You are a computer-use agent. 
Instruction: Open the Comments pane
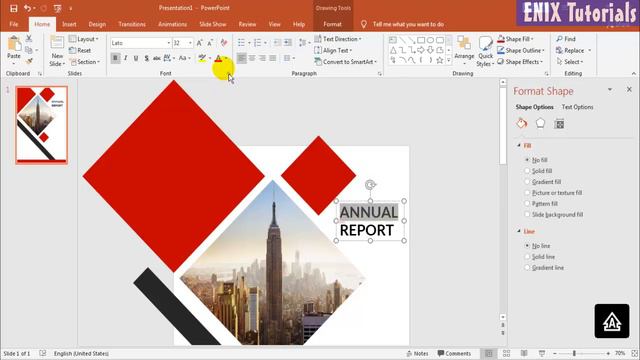tap(454, 353)
